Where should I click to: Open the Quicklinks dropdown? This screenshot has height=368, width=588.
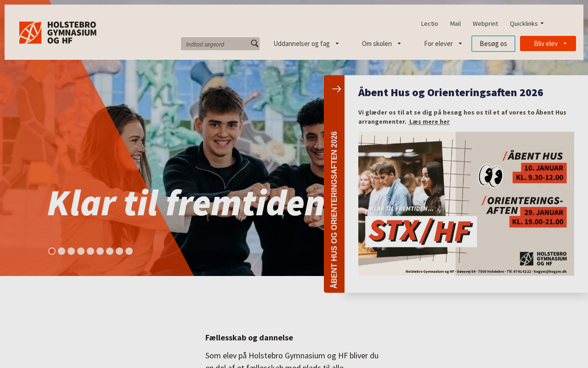click(527, 23)
